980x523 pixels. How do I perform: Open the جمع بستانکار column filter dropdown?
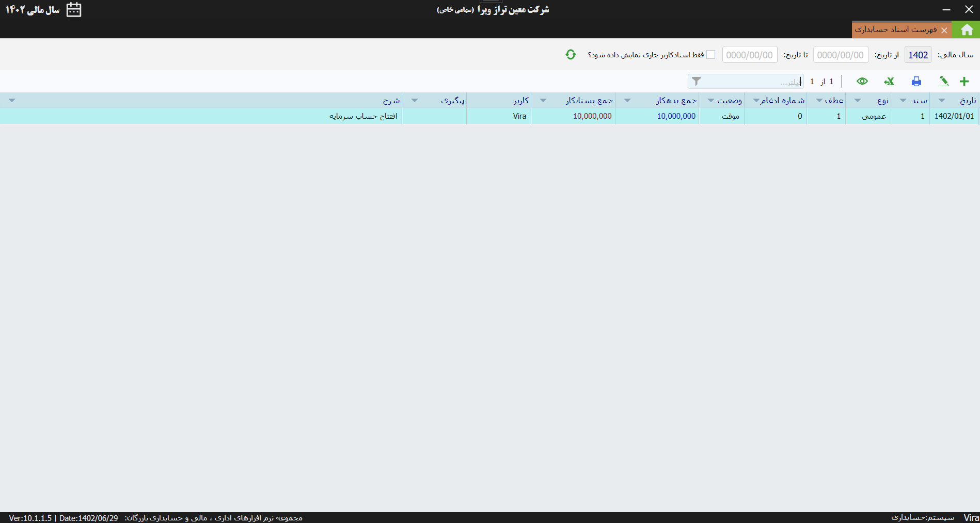pyautogui.click(x=543, y=101)
